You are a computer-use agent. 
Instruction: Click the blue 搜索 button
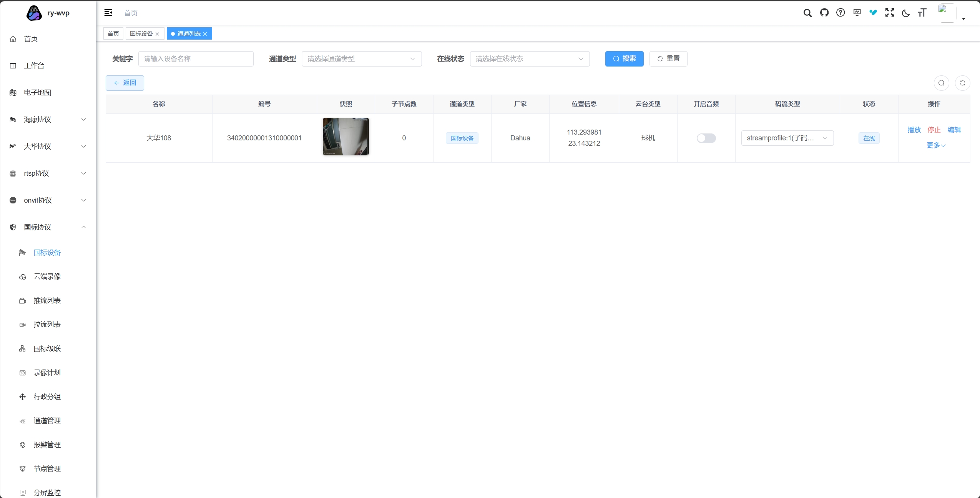624,59
